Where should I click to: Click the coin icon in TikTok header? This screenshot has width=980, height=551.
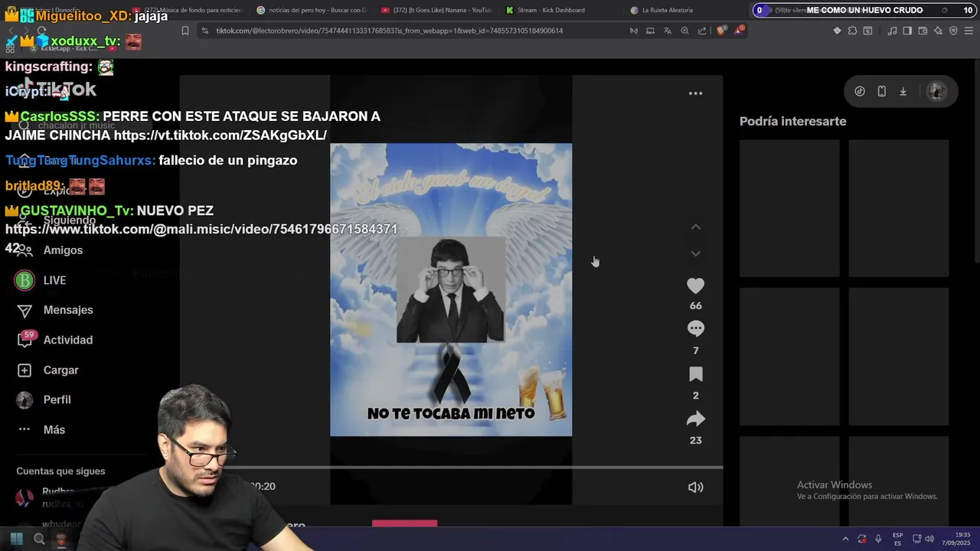click(860, 91)
